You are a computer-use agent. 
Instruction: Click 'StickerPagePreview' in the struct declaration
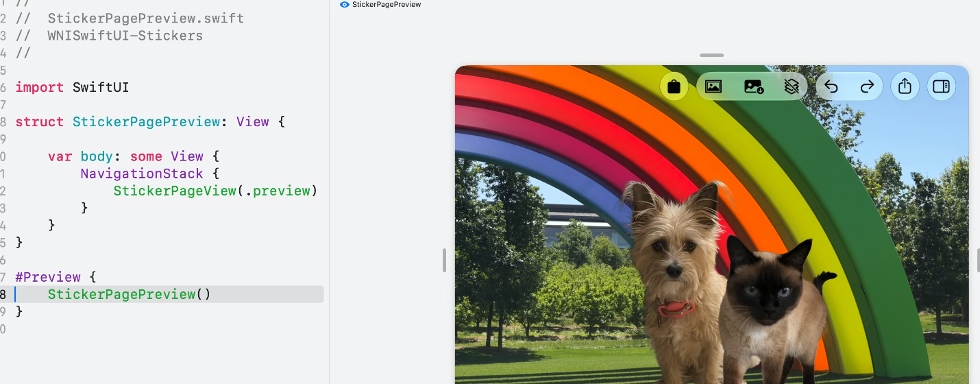point(146,121)
